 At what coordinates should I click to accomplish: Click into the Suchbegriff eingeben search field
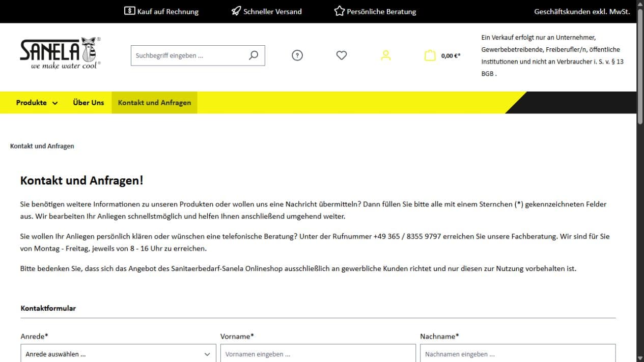[x=189, y=55]
